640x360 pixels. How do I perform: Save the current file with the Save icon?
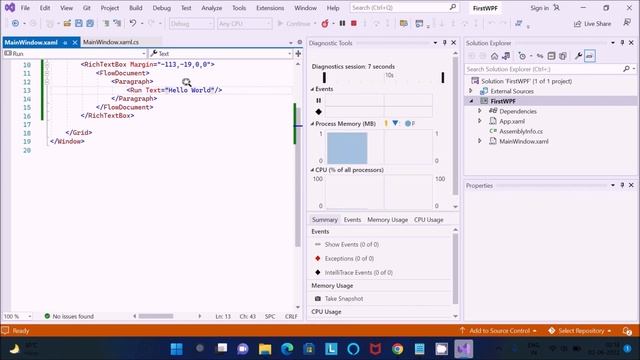pos(78,24)
